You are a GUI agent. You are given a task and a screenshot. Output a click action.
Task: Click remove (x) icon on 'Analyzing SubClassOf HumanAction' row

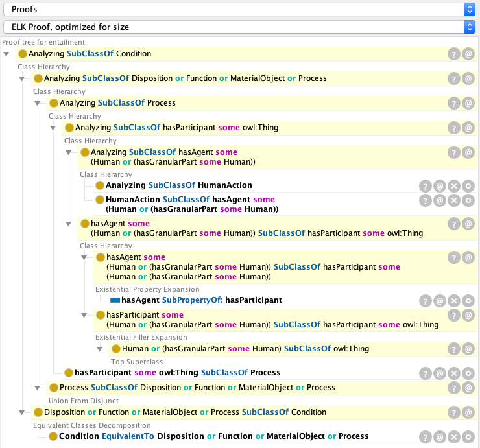pyautogui.click(x=454, y=186)
